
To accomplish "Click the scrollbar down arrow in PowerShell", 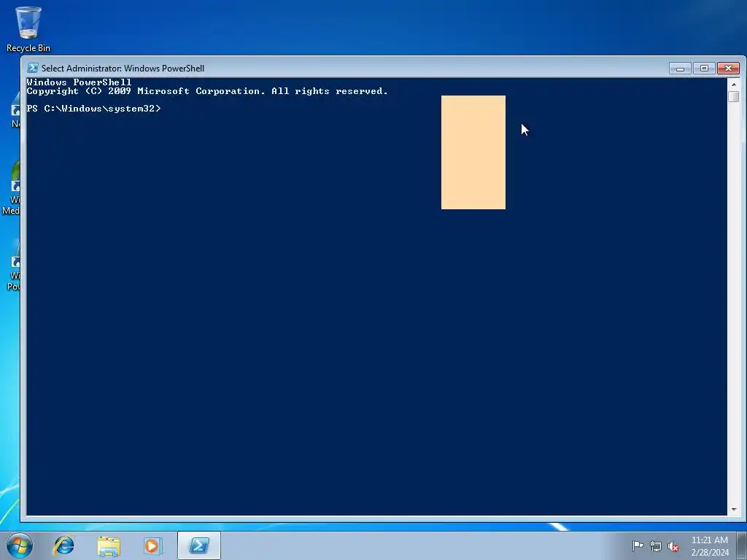I will 734,509.
